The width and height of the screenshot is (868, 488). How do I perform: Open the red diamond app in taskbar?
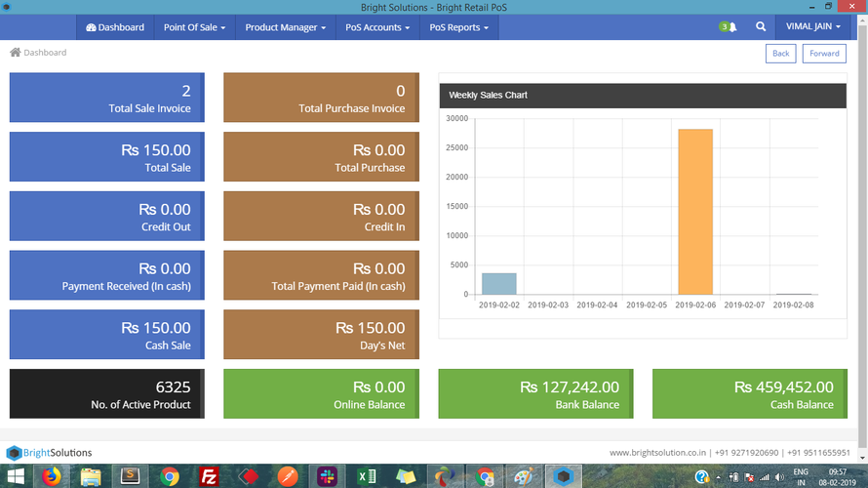pos(249,476)
